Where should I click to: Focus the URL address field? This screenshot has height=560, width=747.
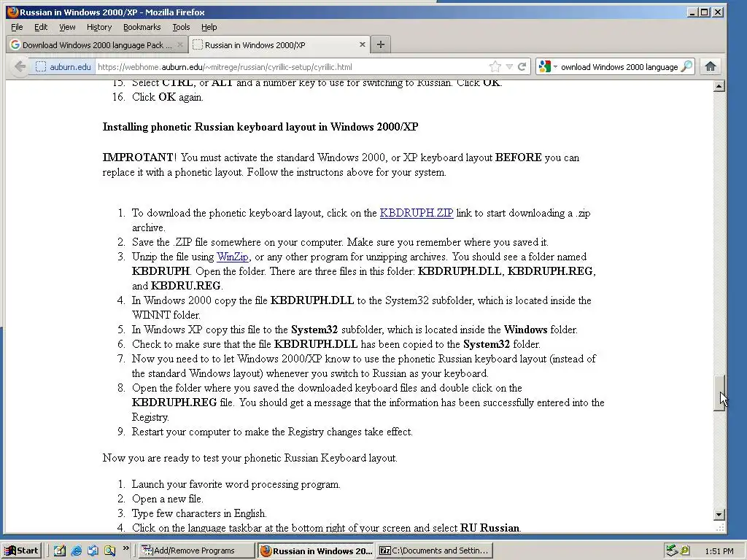[290, 66]
